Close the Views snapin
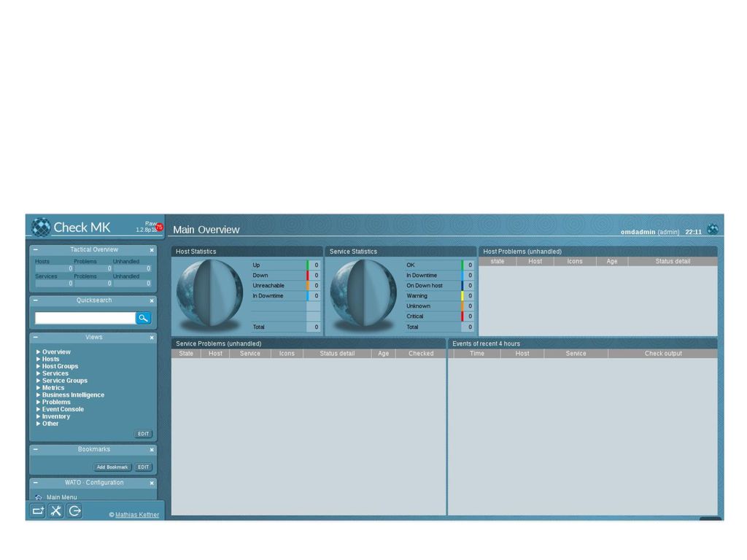Image resolution: width=747 pixels, height=560 pixels. pos(152,338)
